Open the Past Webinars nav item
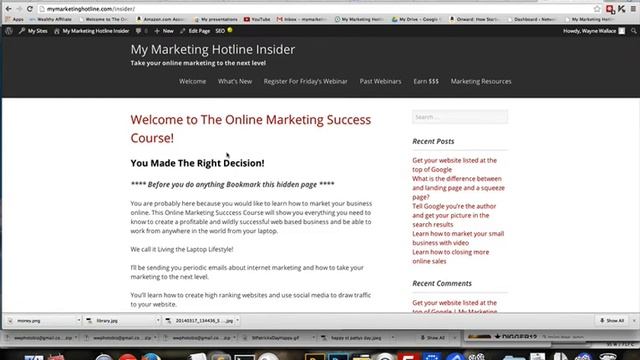 [x=380, y=81]
